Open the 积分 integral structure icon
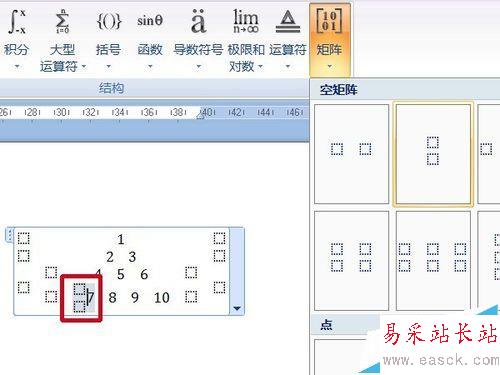500x375 pixels. tap(17, 21)
